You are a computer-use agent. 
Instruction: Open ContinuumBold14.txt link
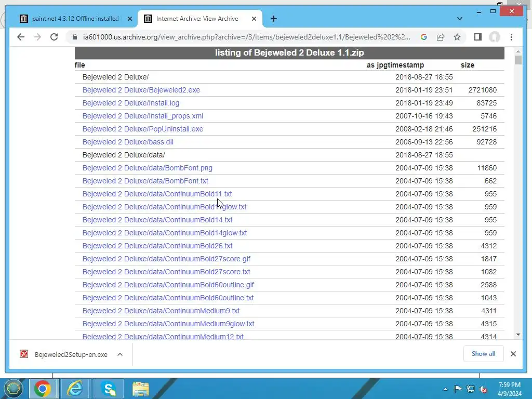[157, 220]
